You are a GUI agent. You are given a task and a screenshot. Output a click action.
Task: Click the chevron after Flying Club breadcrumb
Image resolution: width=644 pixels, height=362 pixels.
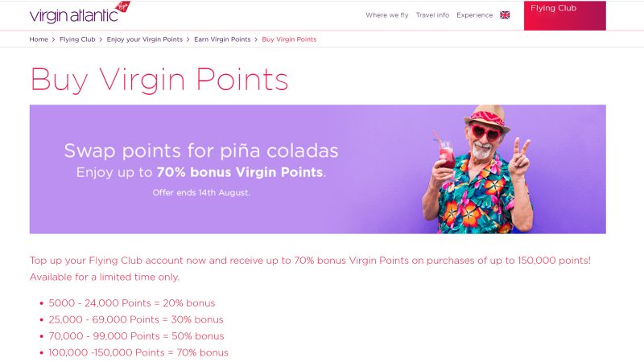101,39
